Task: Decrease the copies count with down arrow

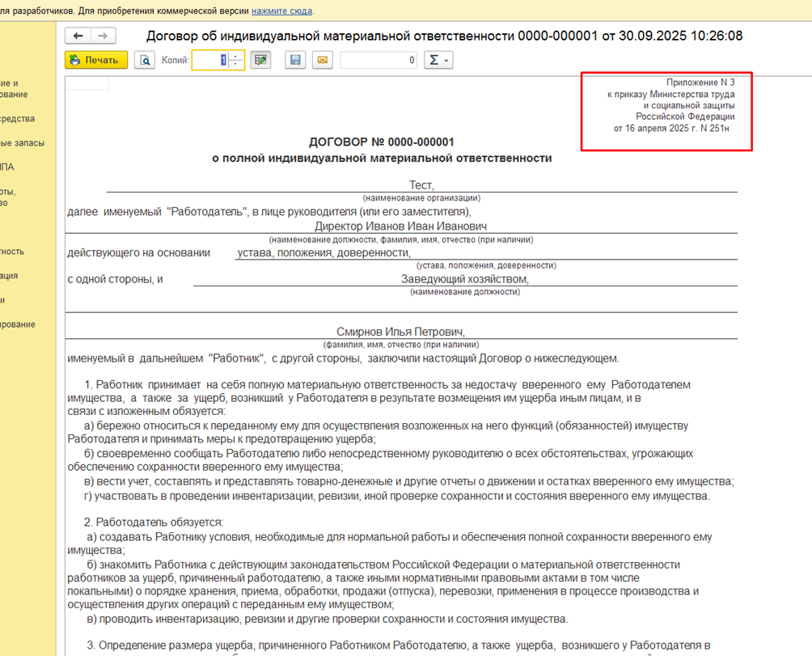Action: tap(235, 65)
